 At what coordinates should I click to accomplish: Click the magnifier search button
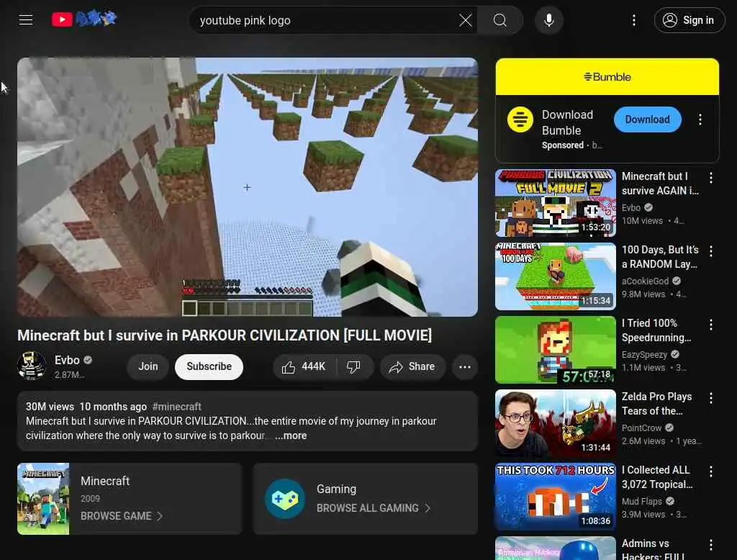click(x=499, y=20)
